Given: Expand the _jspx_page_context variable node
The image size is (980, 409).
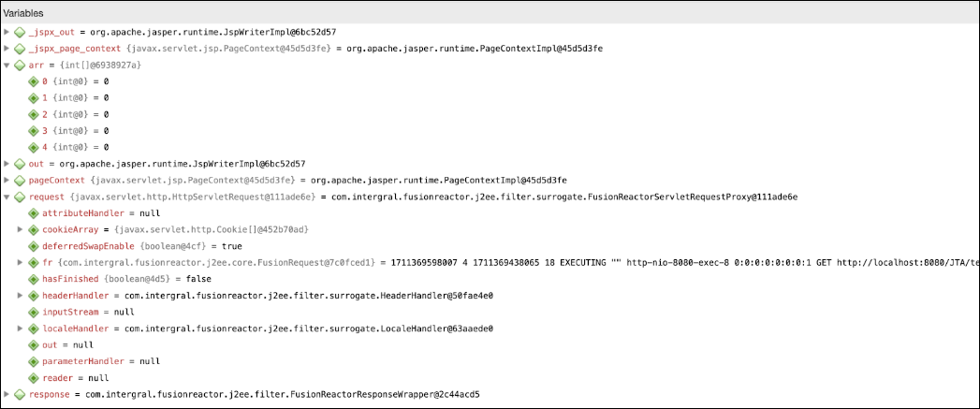Looking at the screenshot, I should pyautogui.click(x=7, y=48).
